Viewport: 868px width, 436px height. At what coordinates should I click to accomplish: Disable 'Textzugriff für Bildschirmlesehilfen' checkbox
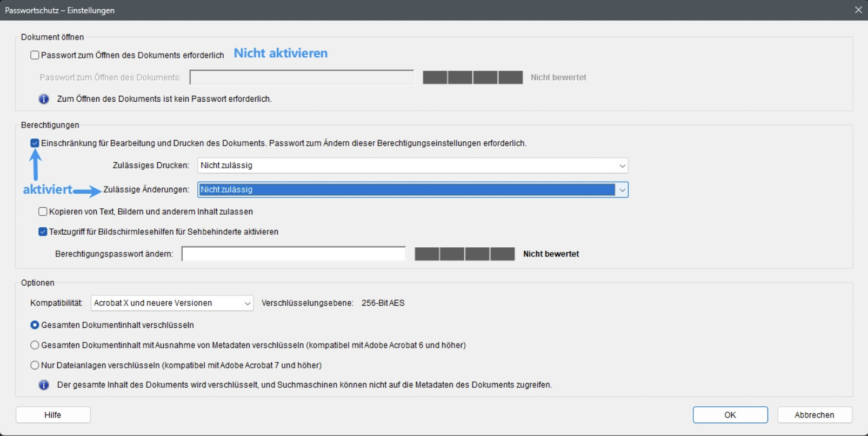tap(43, 232)
